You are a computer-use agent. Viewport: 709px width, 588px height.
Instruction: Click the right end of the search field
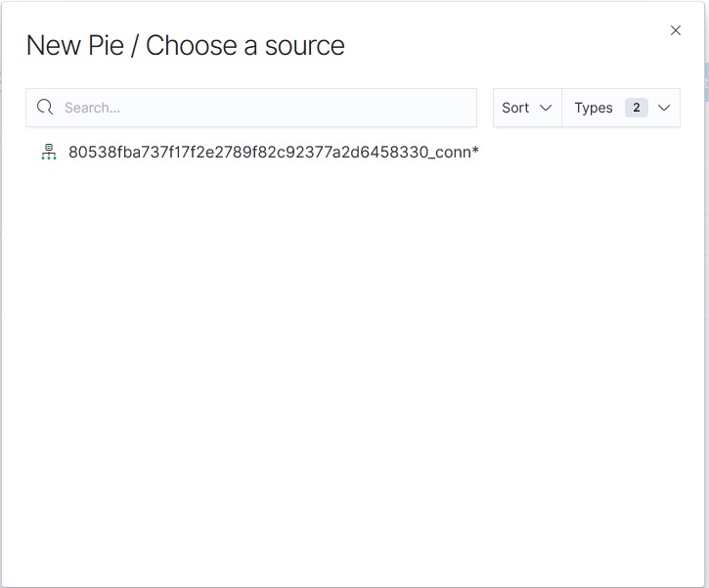(x=460, y=108)
